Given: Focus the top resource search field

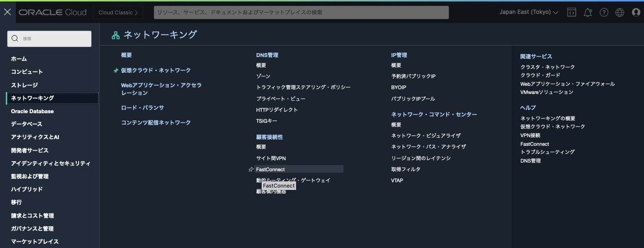Looking at the screenshot, I should point(301,12).
